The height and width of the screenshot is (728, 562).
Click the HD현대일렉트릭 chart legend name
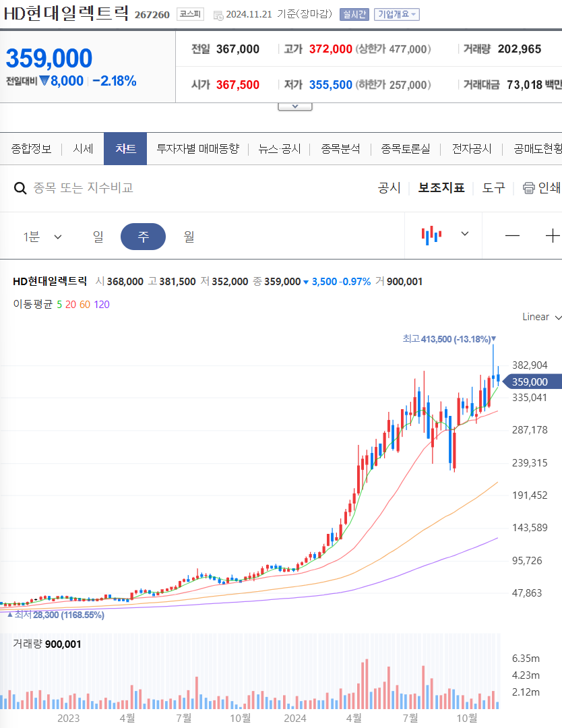pyautogui.click(x=50, y=281)
